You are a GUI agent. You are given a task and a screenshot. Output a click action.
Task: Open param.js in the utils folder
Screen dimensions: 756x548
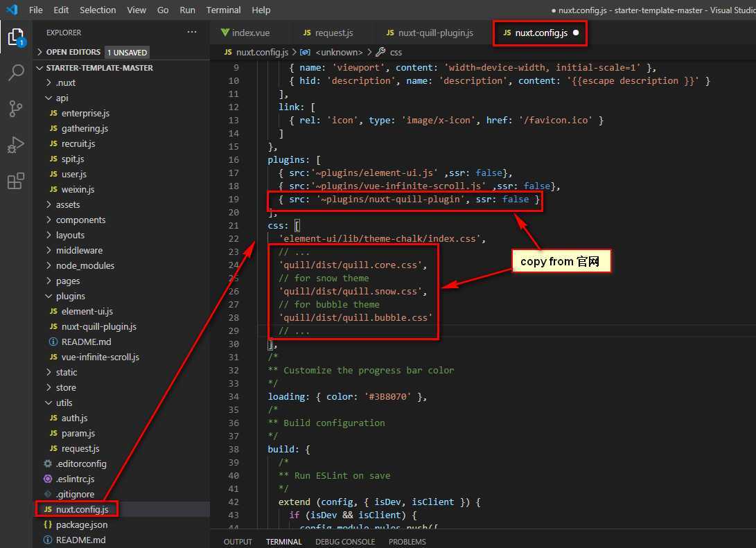[78, 433]
